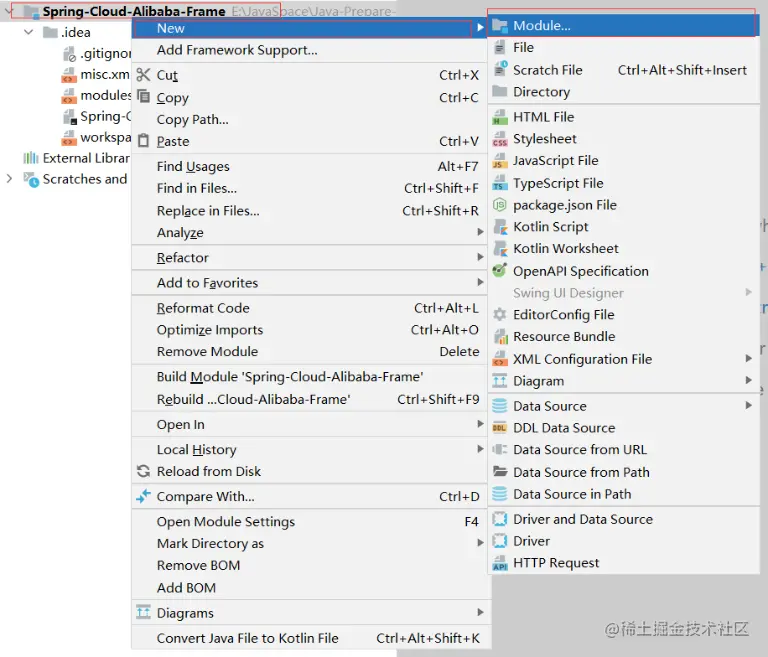The image size is (768, 657).
Task: Expand the Add to Favorites submenu arrow
Action: point(480,282)
